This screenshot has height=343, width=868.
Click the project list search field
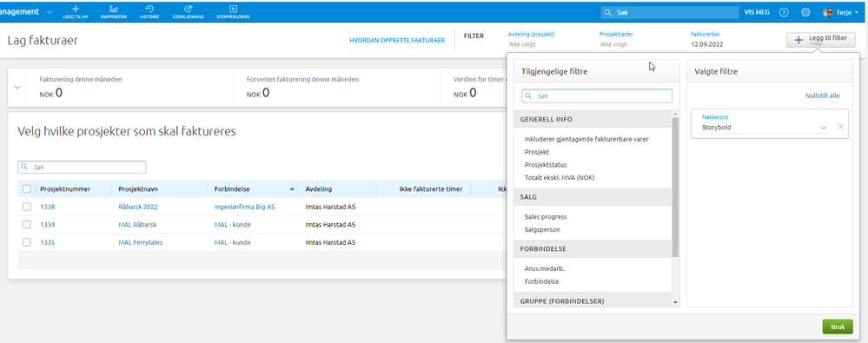(x=82, y=167)
